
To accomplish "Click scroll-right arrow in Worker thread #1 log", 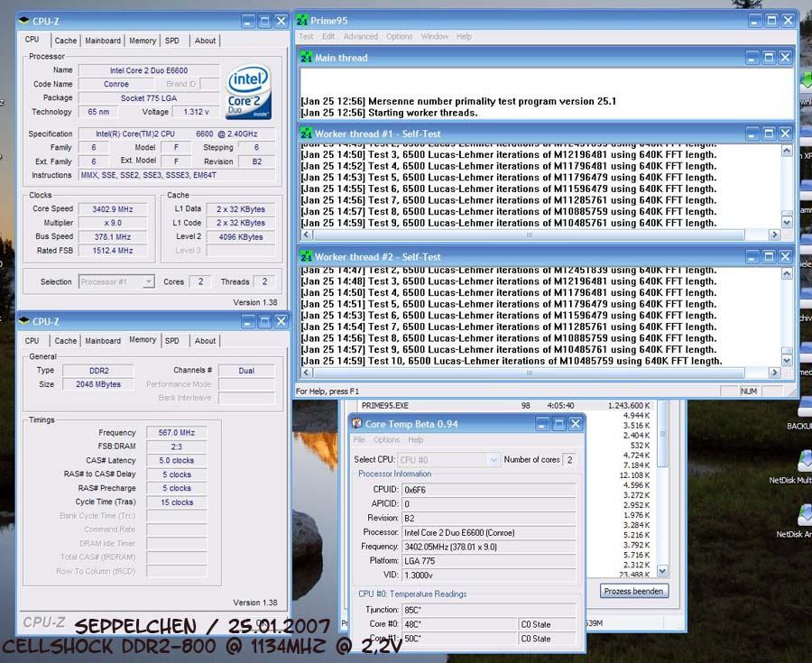I will click(774, 235).
